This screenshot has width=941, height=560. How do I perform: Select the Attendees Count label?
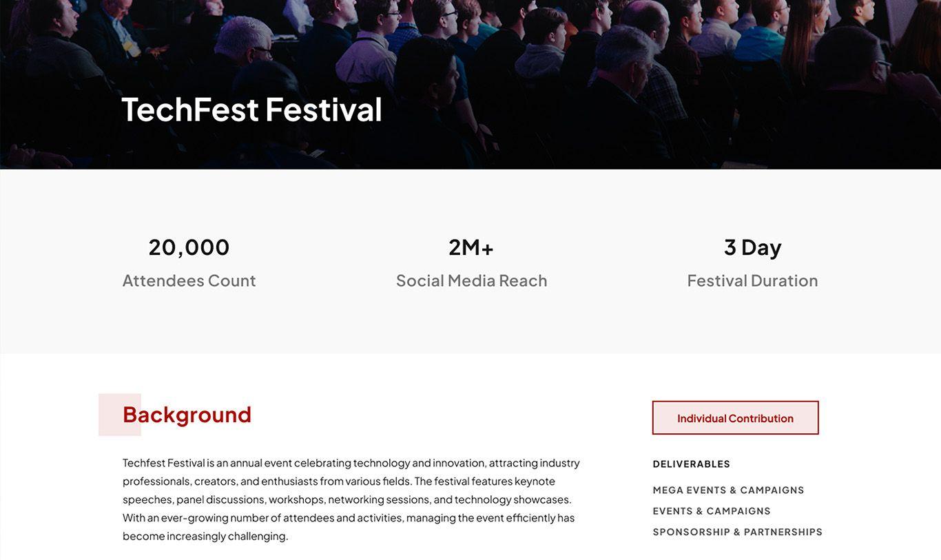pyautogui.click(x=189, y=280)
